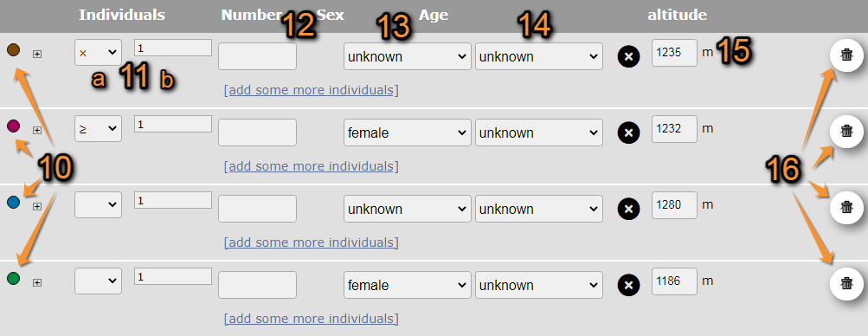Open the second row's sex dropdown showing female
This screenshot has width=868, height=336.
click(408, 132)
